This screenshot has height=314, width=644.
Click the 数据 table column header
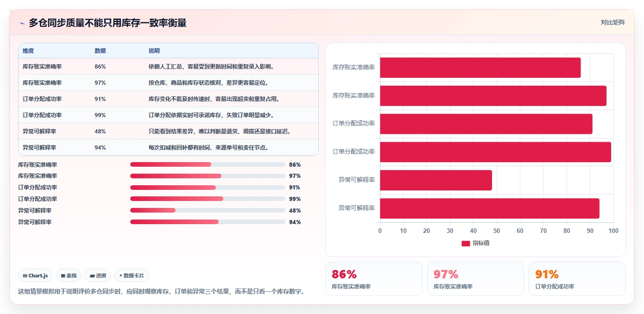tap(100, 51)
